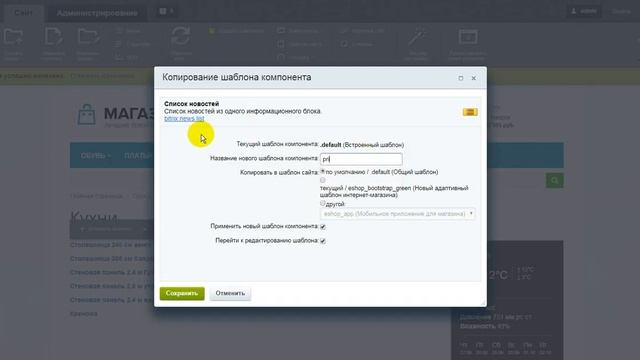The width and height of the screenshot is (640, 360).
Task: Open the ОБУВЬ menu on background page
Action: [x=96, y=156]
